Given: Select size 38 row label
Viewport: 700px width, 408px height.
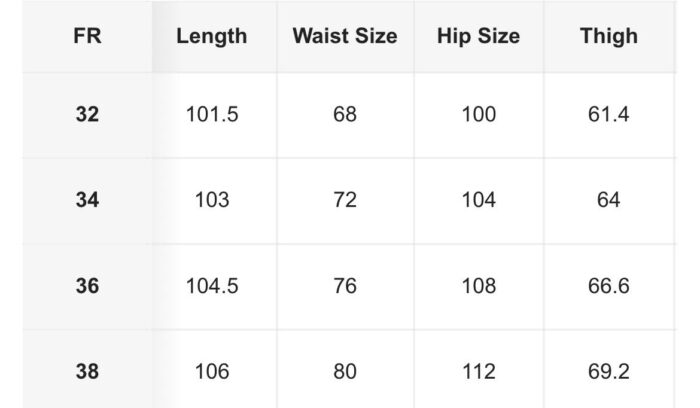Looking at the screenshot, I should [x=88, y=371].
